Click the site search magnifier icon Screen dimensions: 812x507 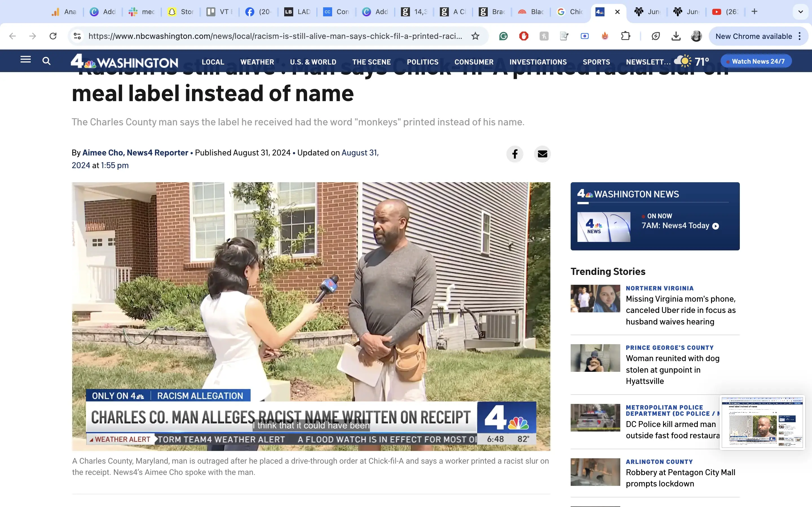point(46,61)
